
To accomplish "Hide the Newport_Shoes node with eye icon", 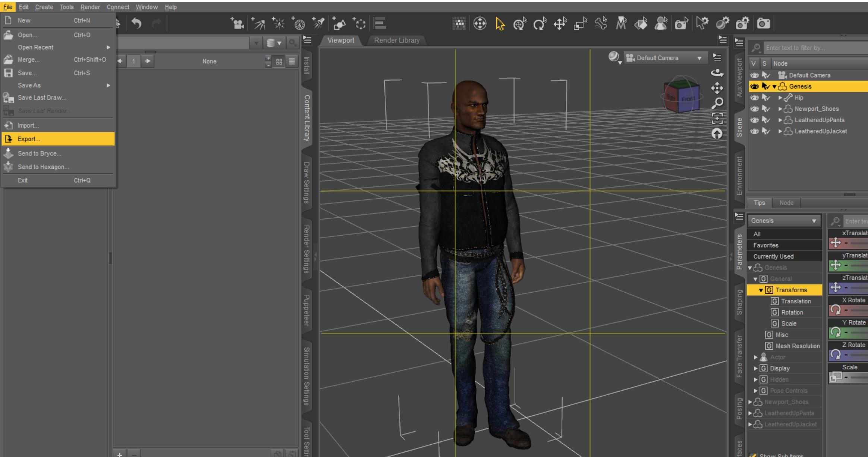I will click(x=754, y=109).
